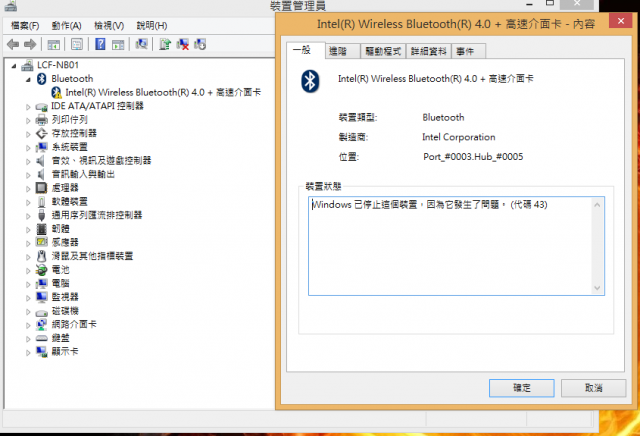Select the 音效、視訊及遊戲控制器 speaker icon

pos(40,161)
